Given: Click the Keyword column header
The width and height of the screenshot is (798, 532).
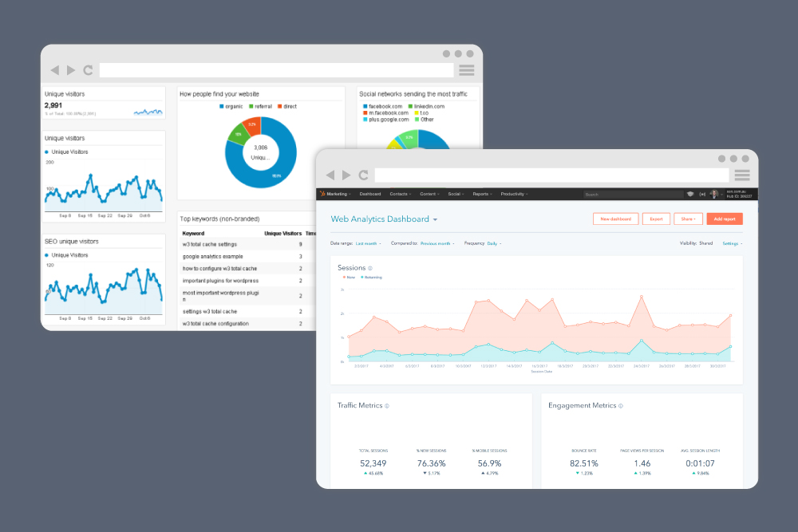Looking at the screenshot, I should [193, 234].
